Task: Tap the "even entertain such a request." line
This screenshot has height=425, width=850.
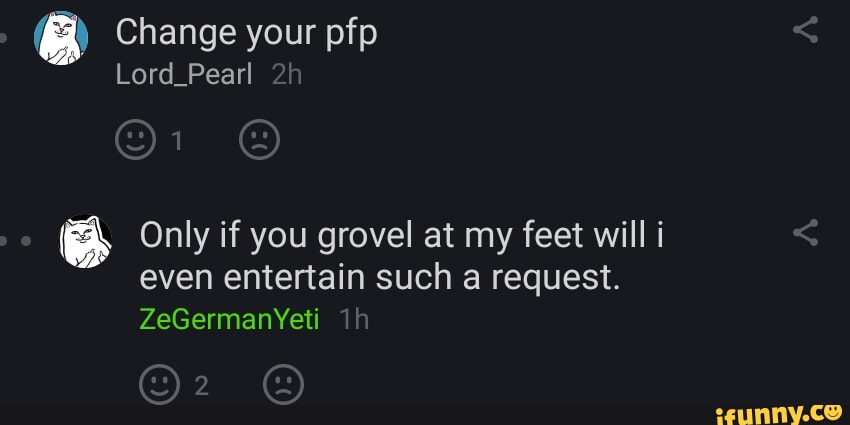Action: pos(381,278)
